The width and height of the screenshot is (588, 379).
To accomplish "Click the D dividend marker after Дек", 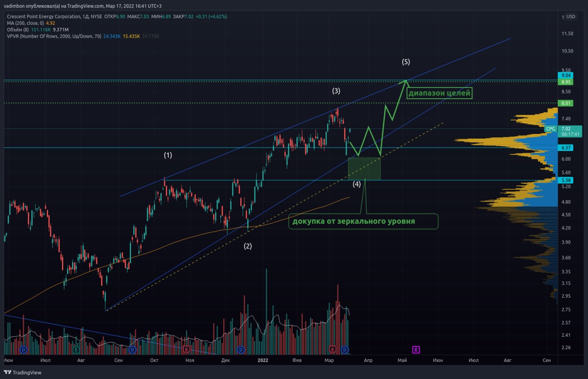I will 240,350.
